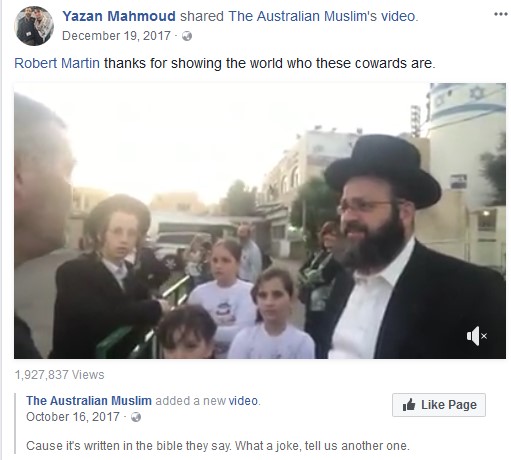Image resolution: width=511 pixels, height=460 pixels.
Task: Open The Australian Muslim's page link in header
Action: point(303,16)
